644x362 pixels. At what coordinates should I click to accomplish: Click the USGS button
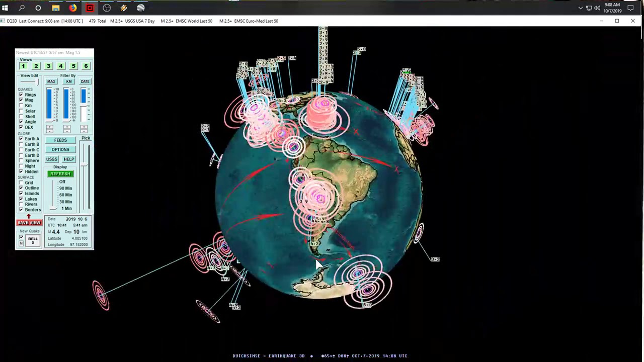[x=52, y=159]
